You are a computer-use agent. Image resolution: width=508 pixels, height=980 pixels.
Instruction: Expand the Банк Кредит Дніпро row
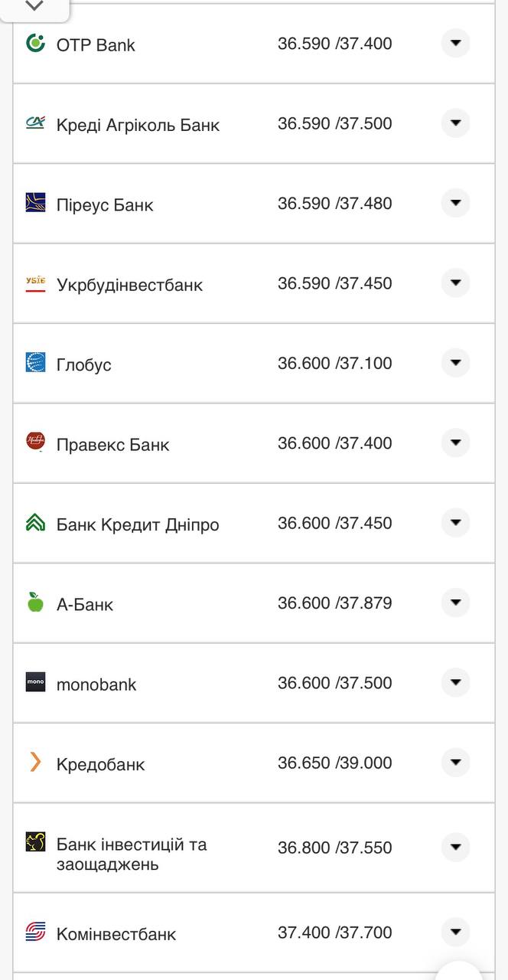coord(455,523)
